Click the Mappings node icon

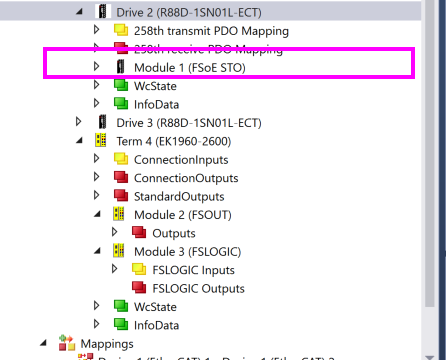click(x=67, y=343)
